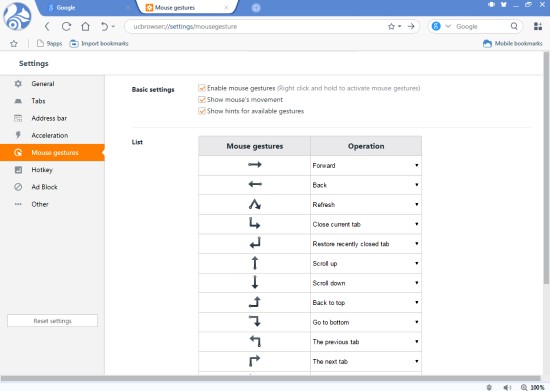Click the 100% zoom level indicator
The width and height of the screenshot is (550, 391).
point(537,387)
